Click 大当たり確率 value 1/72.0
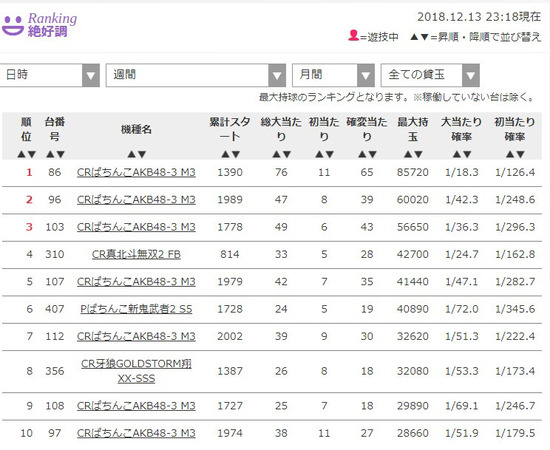This screenshot has width=550, height=450. (x=462, y=309)
